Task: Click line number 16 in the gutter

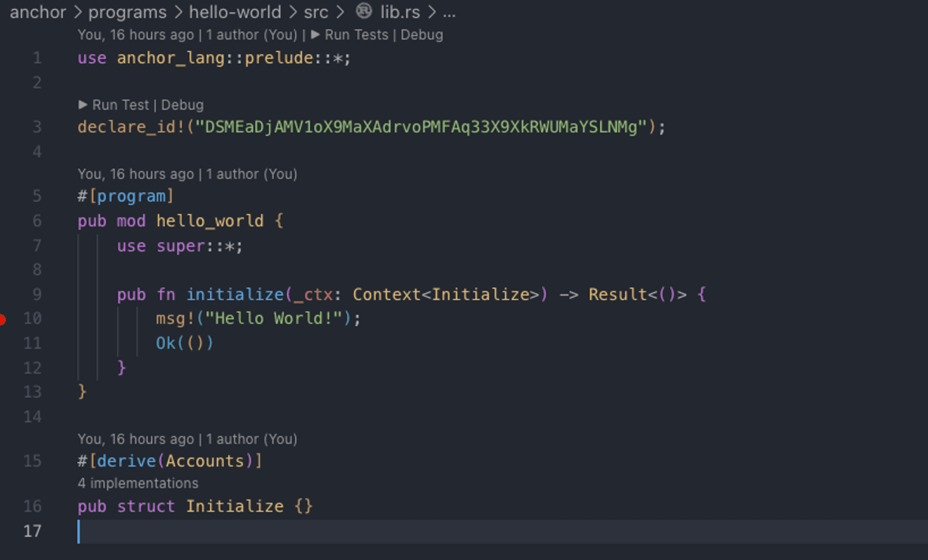Action: [32, 506]
